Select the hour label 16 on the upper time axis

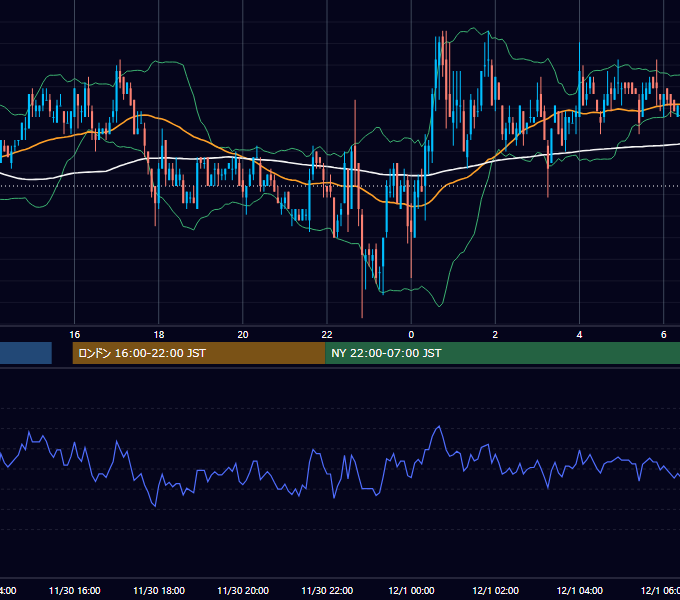(x=75, y=334)
